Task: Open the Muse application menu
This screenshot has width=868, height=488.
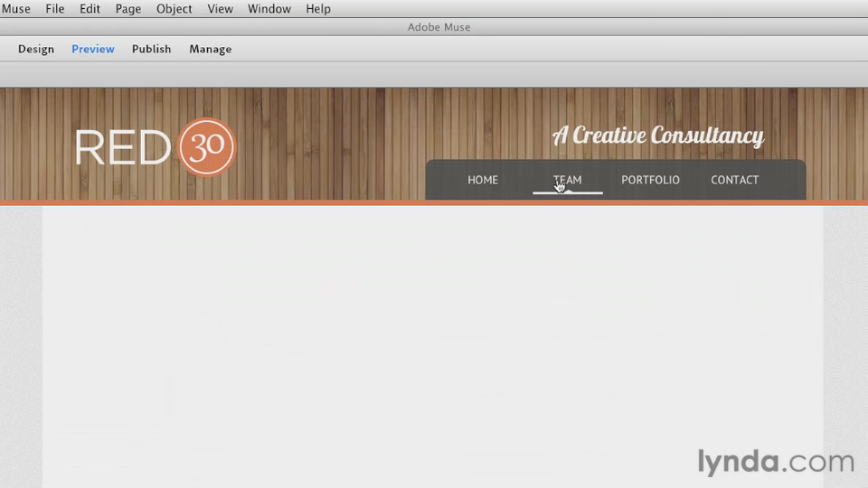Action: coord(16,9)
